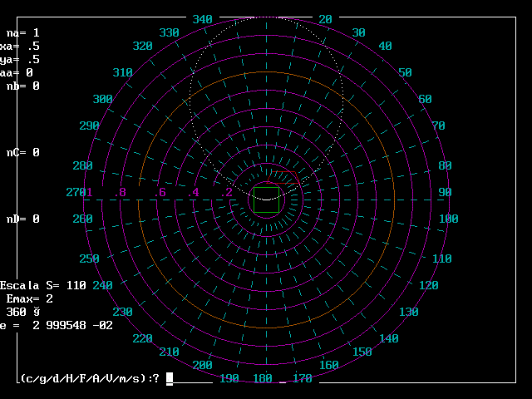
Task: Select the 270 degree angle label
Action: click(x=76, y=192)
